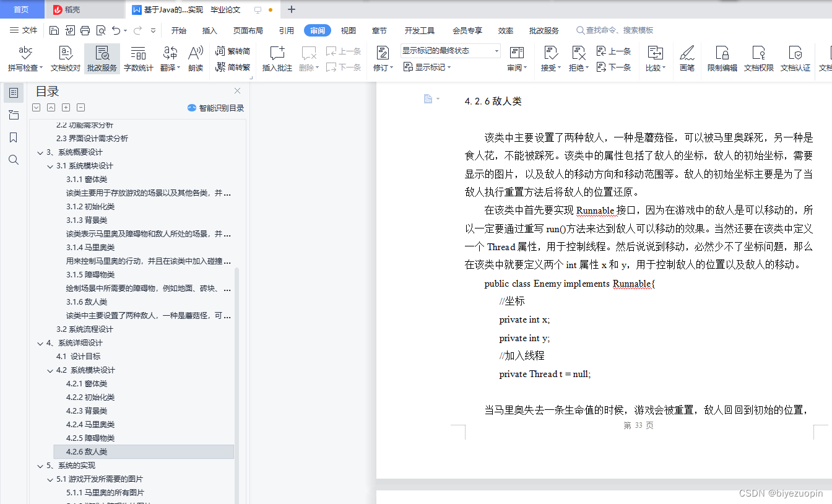This screenshot has height=504, width=832.
Task: Collapse the 4、系统详细设计 tree node
Action: pyautogui.click(x=40, y=343)
